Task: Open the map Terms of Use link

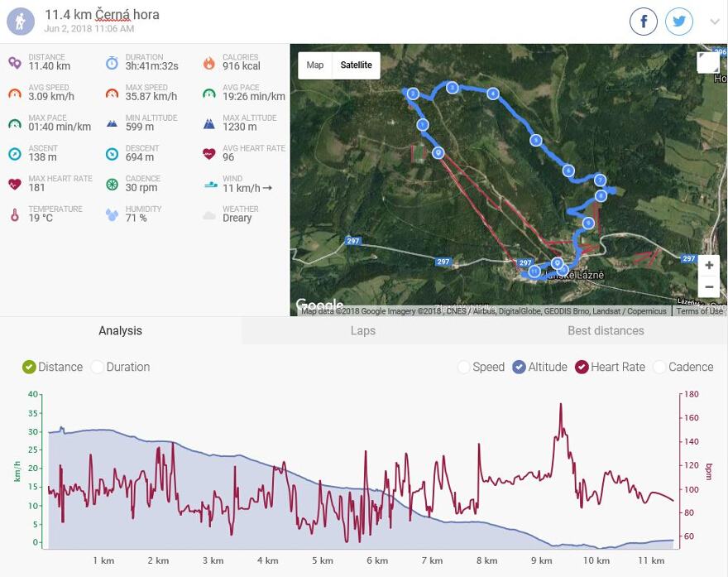Action: [699, 311]
